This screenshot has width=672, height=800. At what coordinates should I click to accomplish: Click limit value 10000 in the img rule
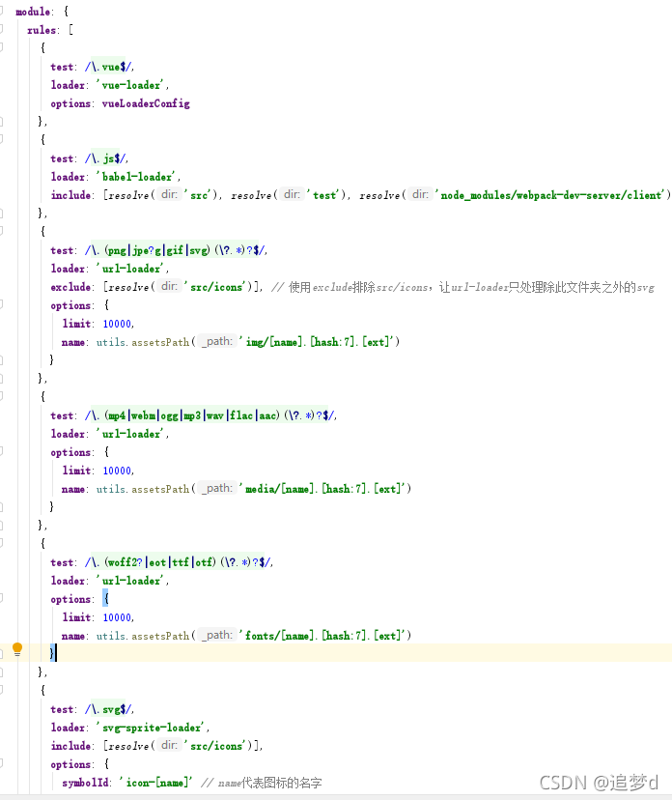tap(117, 324)
